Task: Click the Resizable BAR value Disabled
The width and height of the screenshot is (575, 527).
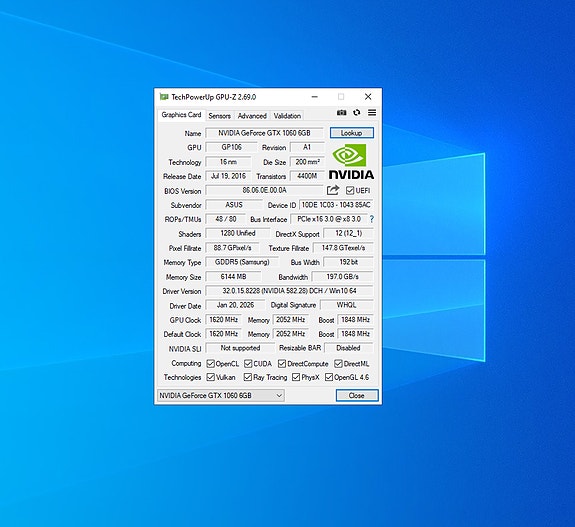Action: click(x=348, y=348)
